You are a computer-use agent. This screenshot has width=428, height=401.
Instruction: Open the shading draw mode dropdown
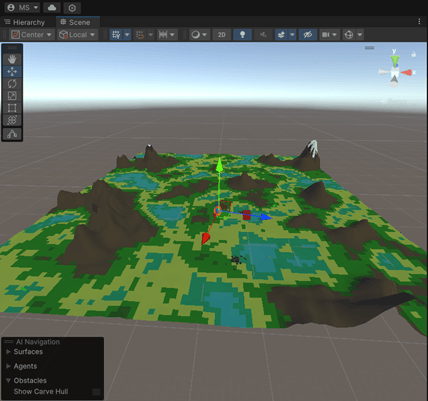[199, 35]
